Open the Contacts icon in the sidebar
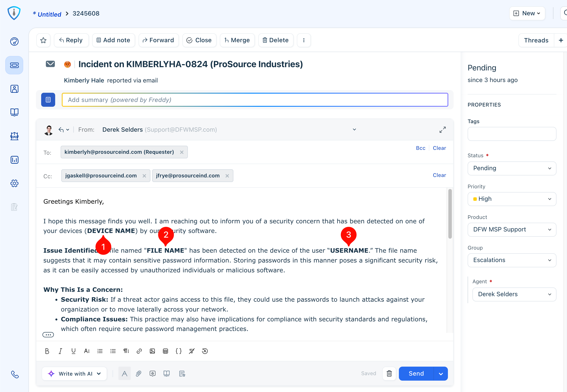This screenshot has width=567, height=392. coord(14,89)
